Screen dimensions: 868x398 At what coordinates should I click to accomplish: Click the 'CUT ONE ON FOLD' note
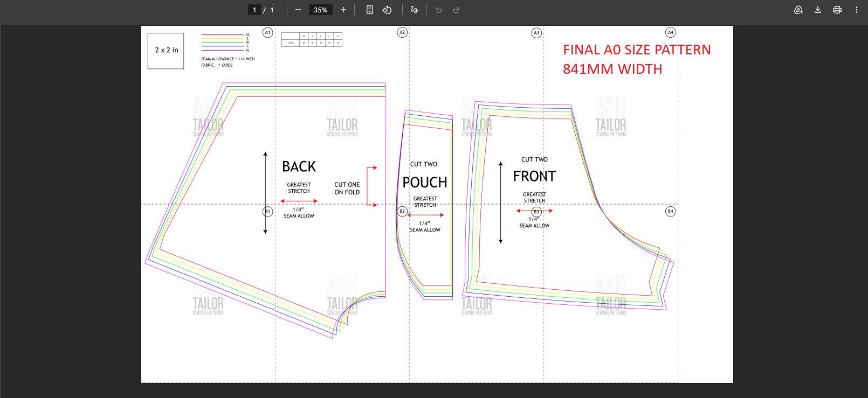pyautogui.click(x=347, y=188)
